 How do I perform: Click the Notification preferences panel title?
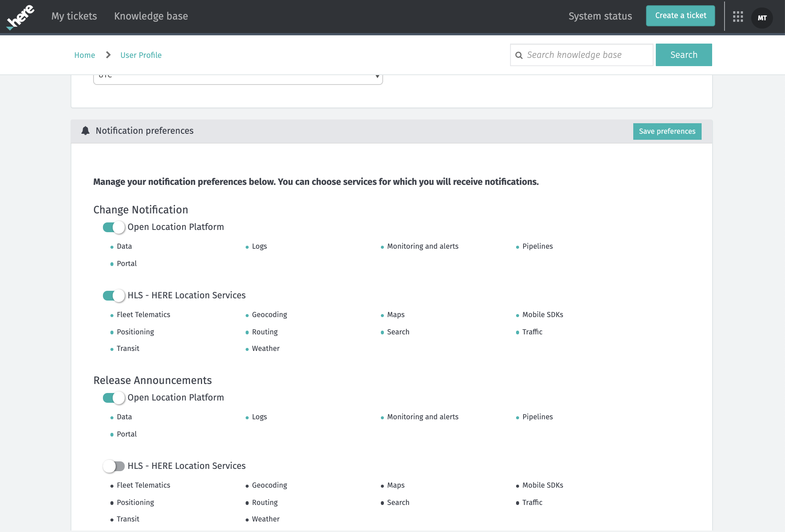pos(145,131)
